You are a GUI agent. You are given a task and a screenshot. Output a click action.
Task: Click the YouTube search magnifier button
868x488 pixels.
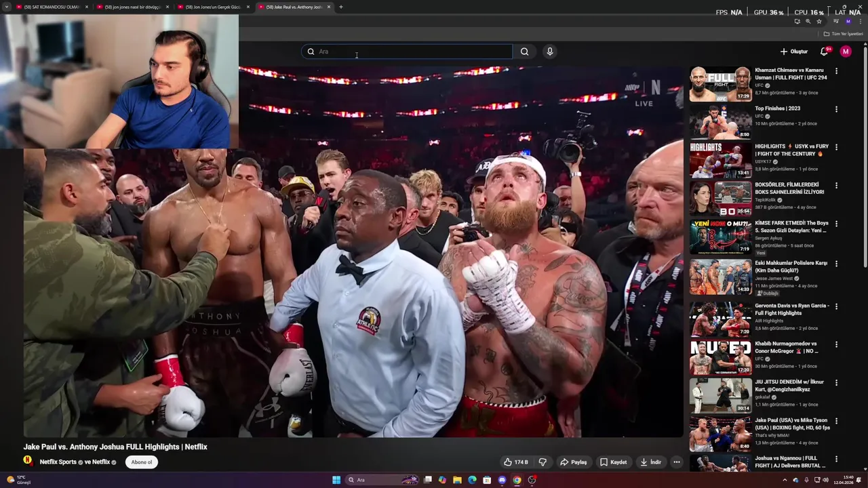524,52
